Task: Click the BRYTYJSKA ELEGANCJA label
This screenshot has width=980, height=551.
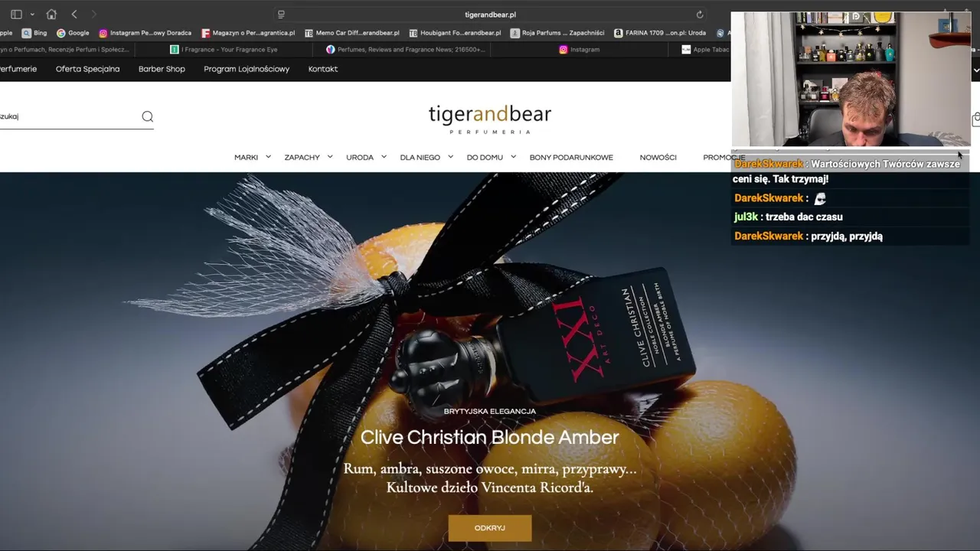Action: pos(490,412)
